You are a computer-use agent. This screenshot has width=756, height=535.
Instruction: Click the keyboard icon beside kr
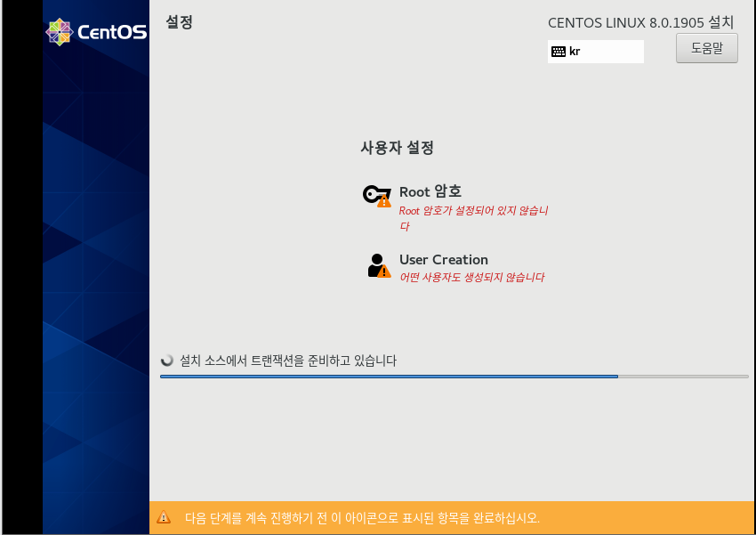559,52
